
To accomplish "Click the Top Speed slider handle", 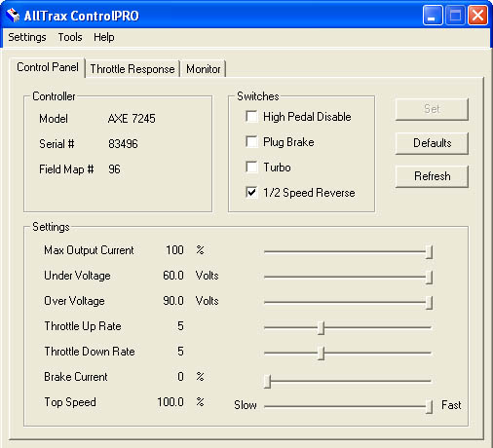I will coord(429,406).
